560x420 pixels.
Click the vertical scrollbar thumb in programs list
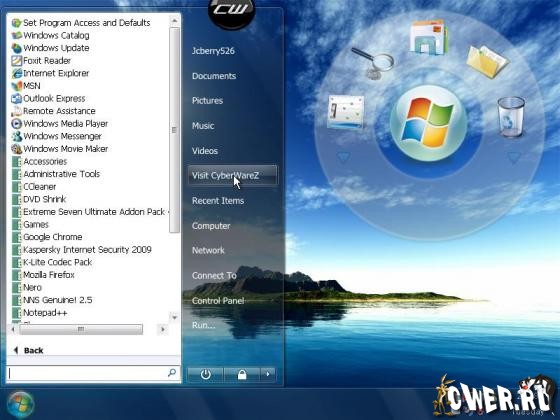(174, 130)
